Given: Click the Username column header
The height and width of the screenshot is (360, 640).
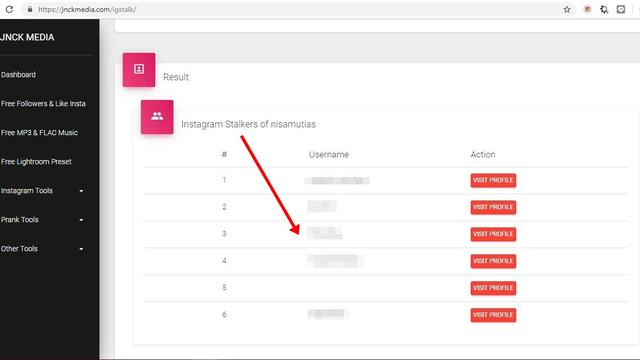Looking at the screenshot, I should [329, 155].
